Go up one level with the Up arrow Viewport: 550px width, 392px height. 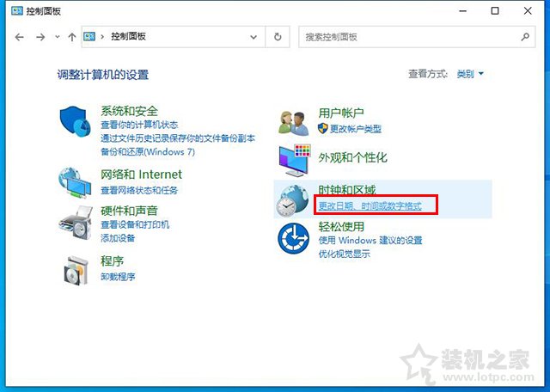(72, 37)
